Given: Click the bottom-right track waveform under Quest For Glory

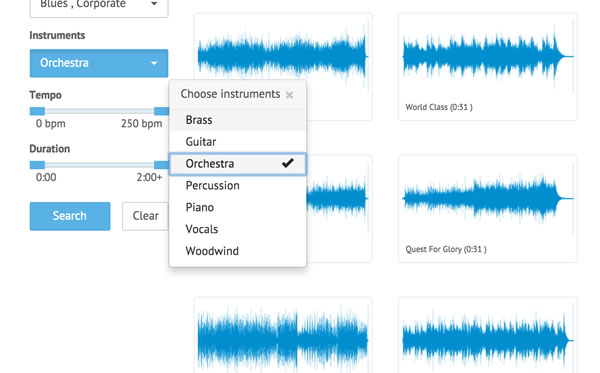Looking at the screenshot, I should pyautogui.click(x=488, y=340).
